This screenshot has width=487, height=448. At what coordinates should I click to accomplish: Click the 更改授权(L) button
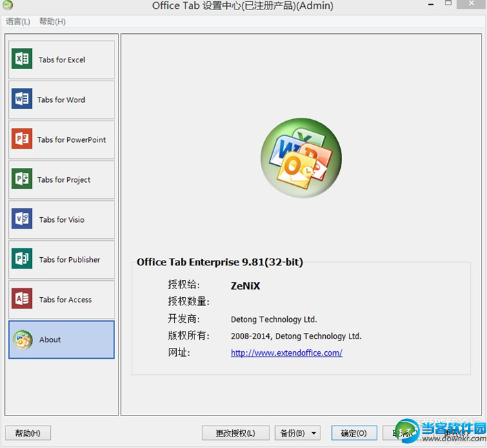coord(236,433)
